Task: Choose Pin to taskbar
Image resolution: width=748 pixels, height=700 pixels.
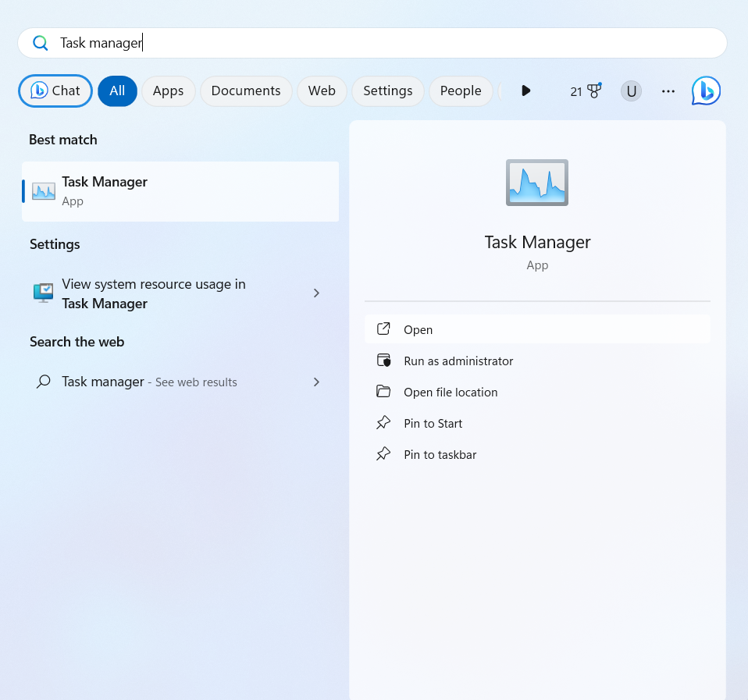Action: 538,454
